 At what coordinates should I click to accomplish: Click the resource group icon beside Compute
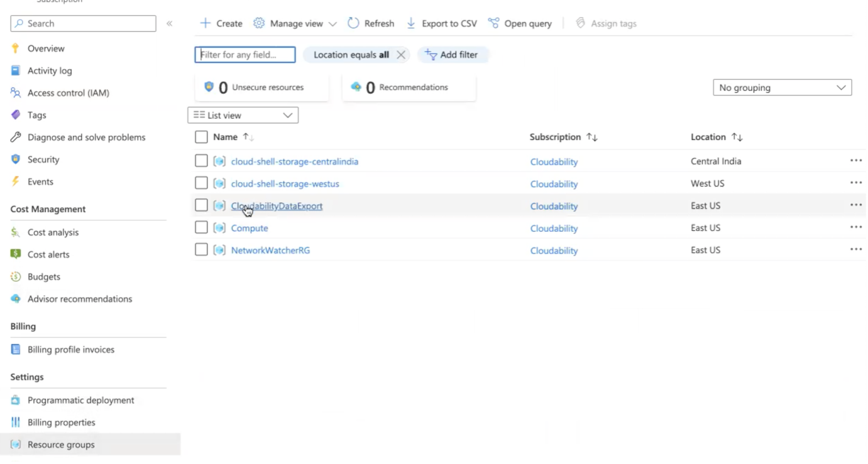pyautogui.click(x=219, y=228)
